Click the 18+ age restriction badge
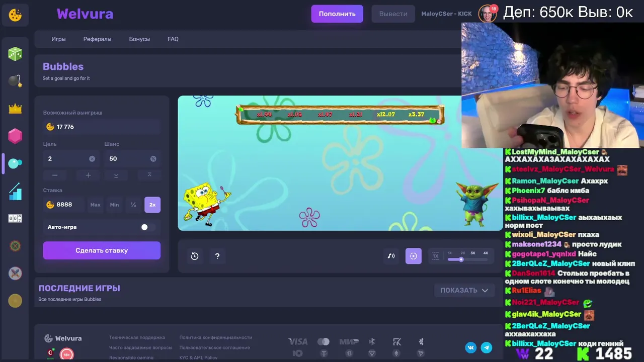644x362 pixels. (66, 355)
